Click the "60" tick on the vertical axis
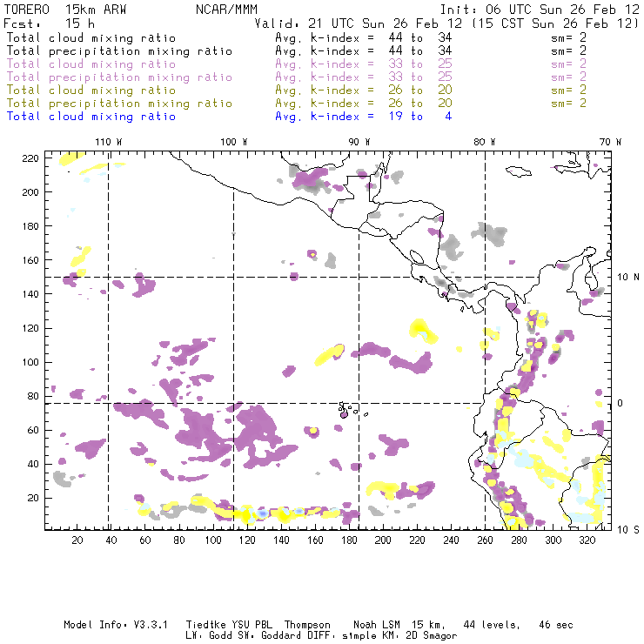 click(x=33, y=430)
